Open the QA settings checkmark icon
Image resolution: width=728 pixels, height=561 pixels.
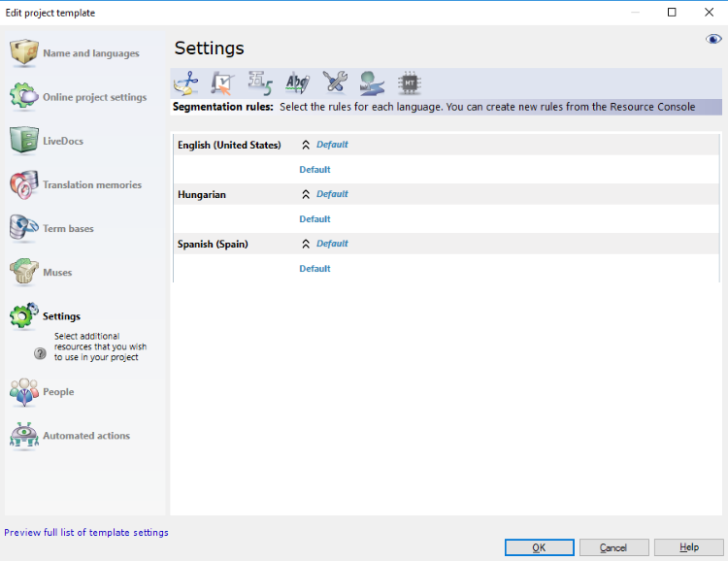(x=222, y=83)
